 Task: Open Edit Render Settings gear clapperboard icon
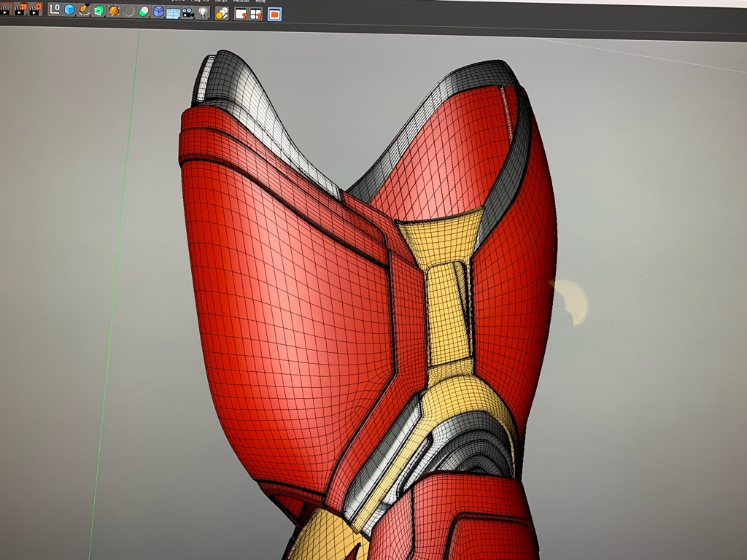(36, 9)
